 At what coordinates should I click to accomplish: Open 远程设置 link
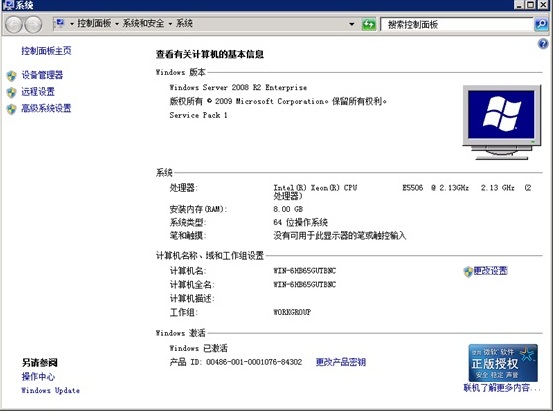point(38,92)
